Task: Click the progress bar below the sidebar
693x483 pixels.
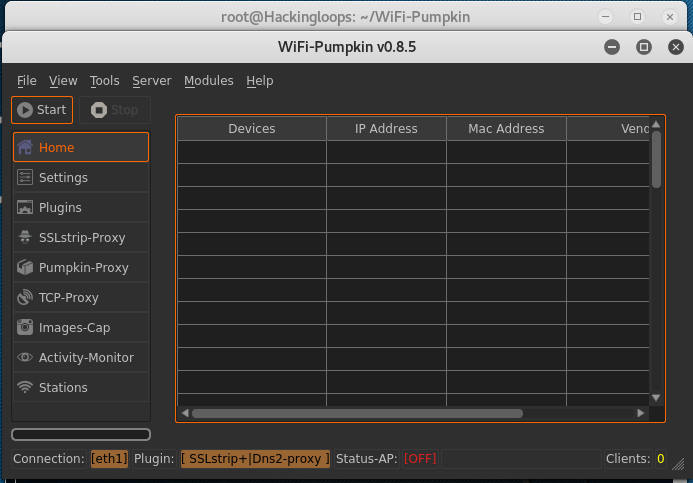Action: (x=81, y=434)
